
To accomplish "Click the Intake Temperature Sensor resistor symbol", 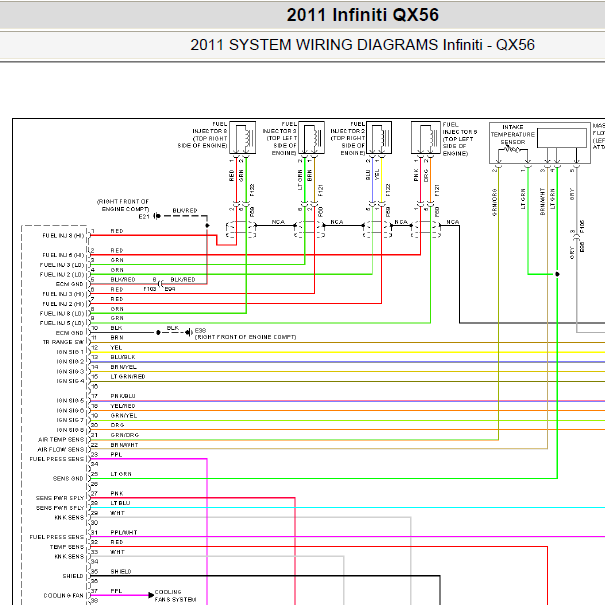I will tap(513, 149).
